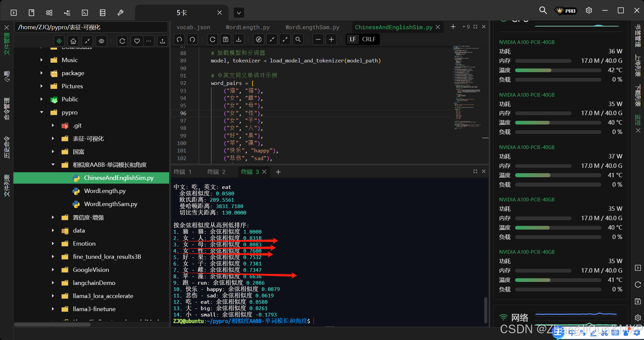Close the 终端 3 tab
The width and height of the screenshot is (644, 340).
pyautogui.click(x=264, y=172)
